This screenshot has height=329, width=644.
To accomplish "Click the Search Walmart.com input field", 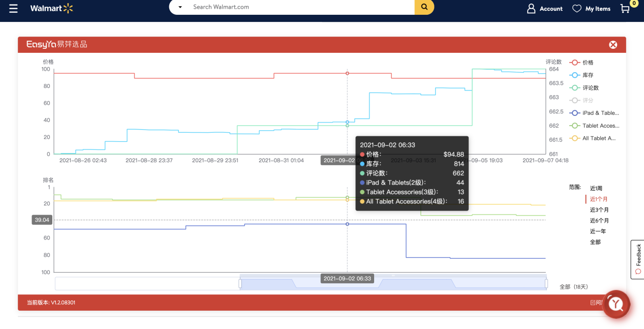I will tap(300, 7).
